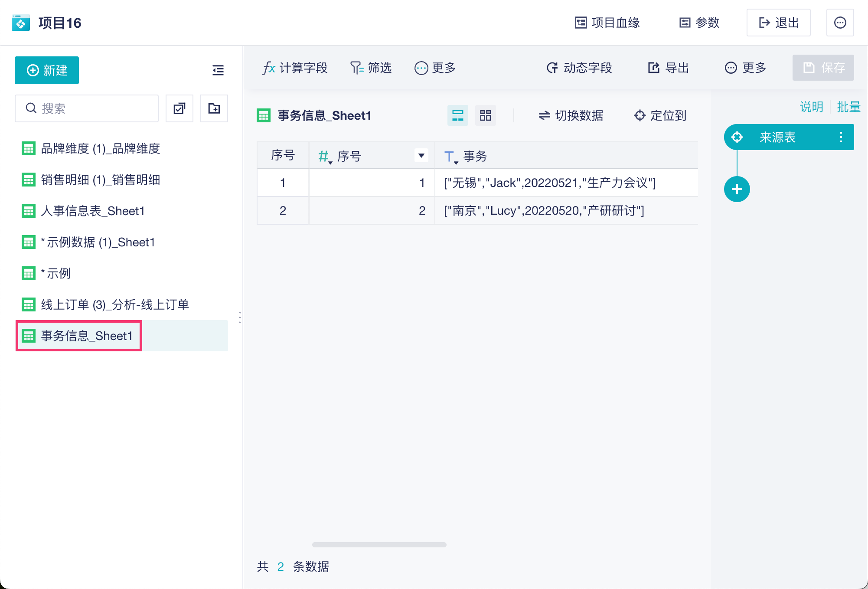Click the 新建 button
868x589 pixels.
(47, 70)
